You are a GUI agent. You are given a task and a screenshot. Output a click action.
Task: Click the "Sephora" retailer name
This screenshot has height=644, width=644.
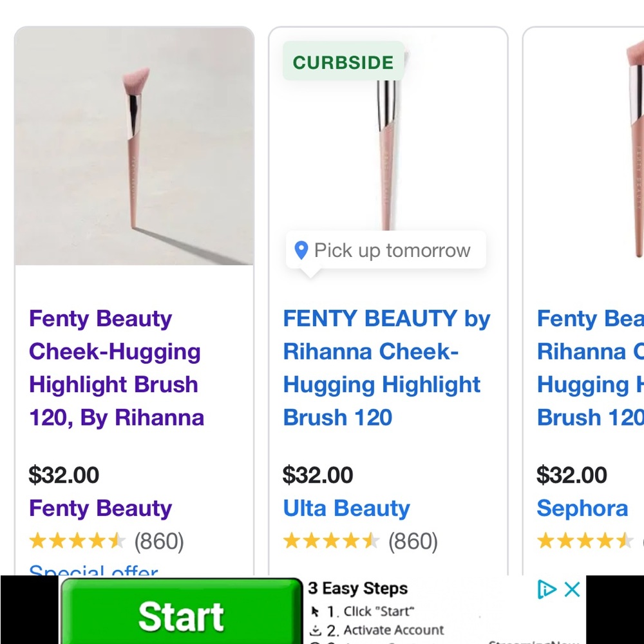(582, 508)
